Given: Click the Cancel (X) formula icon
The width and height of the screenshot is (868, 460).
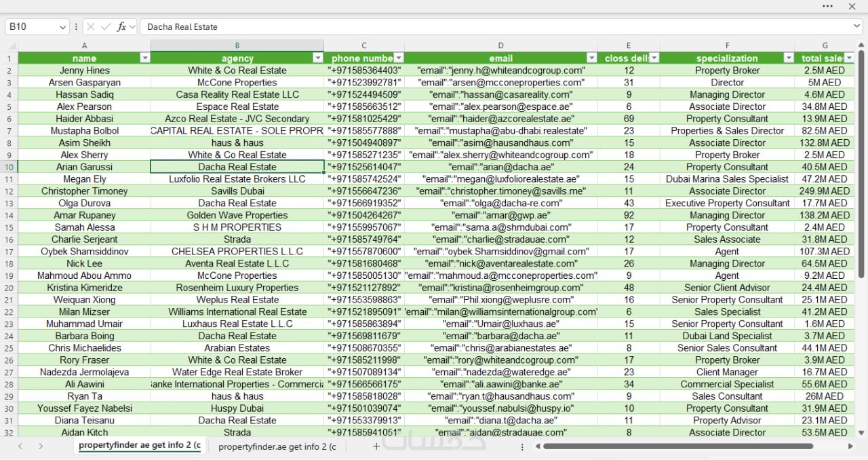Looking at the screenshot, I should [91, 26].
